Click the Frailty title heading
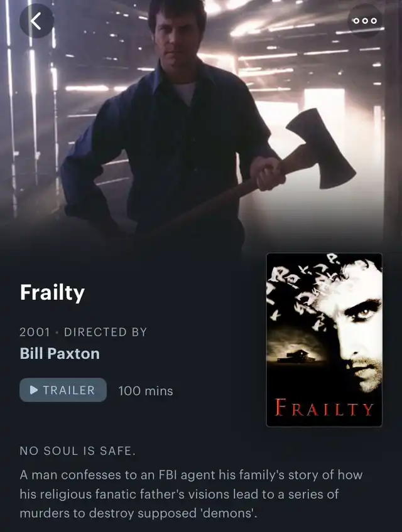The height and width of the screenshot is (532, 402). tap(52, 292)
